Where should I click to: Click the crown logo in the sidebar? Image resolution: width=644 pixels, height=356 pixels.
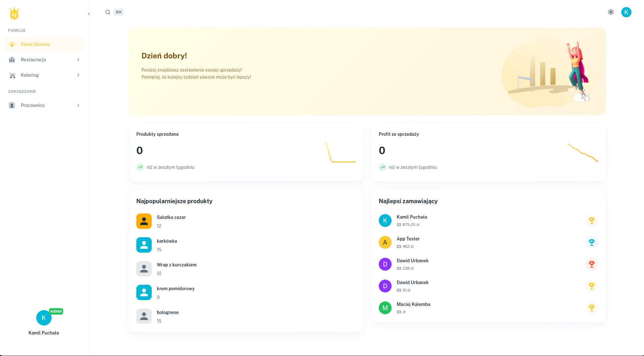[x=14, y=13]
